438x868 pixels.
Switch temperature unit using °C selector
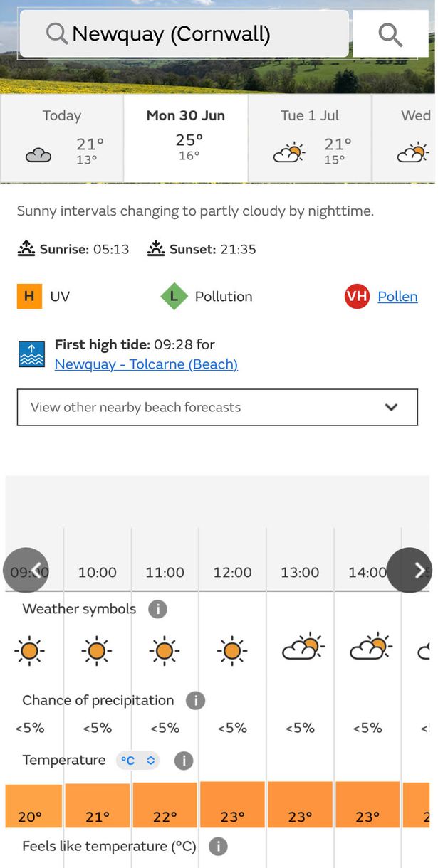[137, 761]
